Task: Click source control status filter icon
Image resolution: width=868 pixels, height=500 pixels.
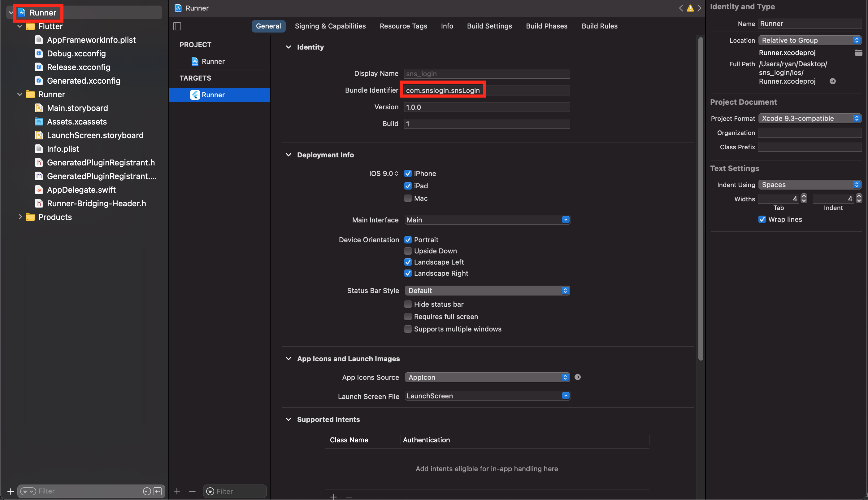Action: click(158, 491)
